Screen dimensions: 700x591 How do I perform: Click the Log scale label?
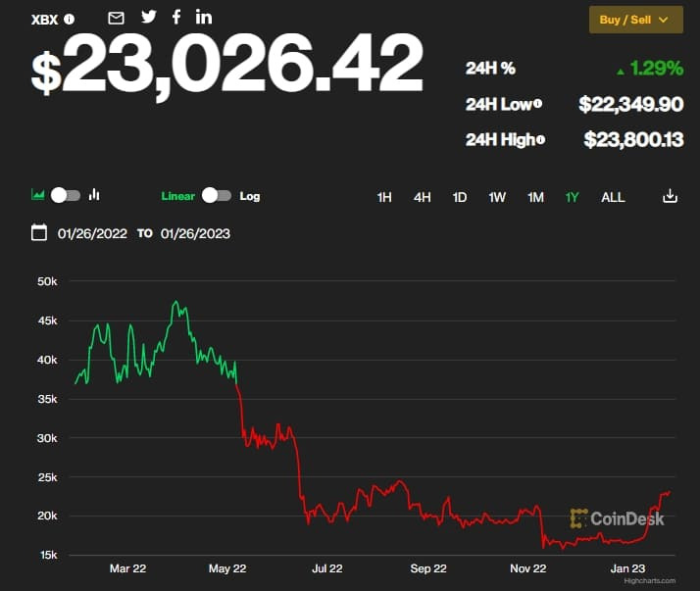coord(250,196)
